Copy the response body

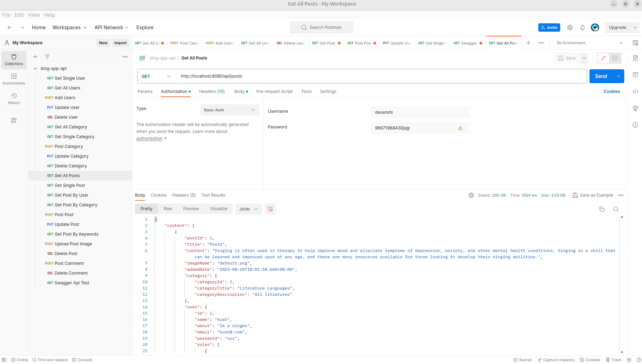pos(602,209)
